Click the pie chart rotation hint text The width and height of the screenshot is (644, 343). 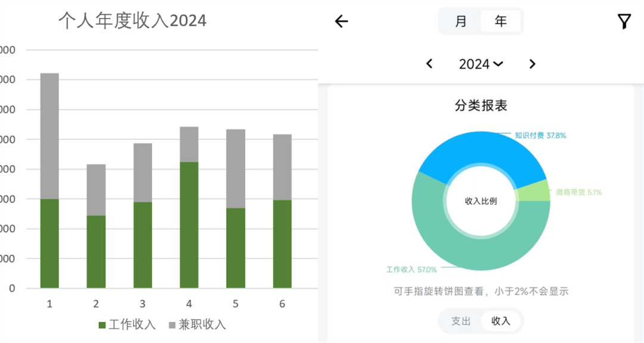click(481, 291)
